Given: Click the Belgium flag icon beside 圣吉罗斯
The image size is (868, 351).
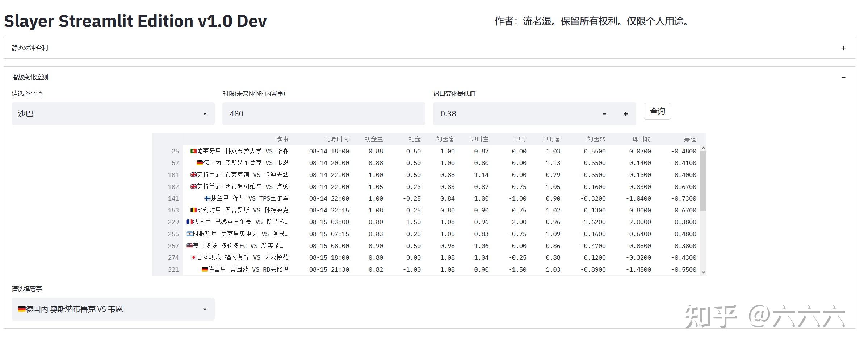Looking at the screenshot, I should point(193,210).
